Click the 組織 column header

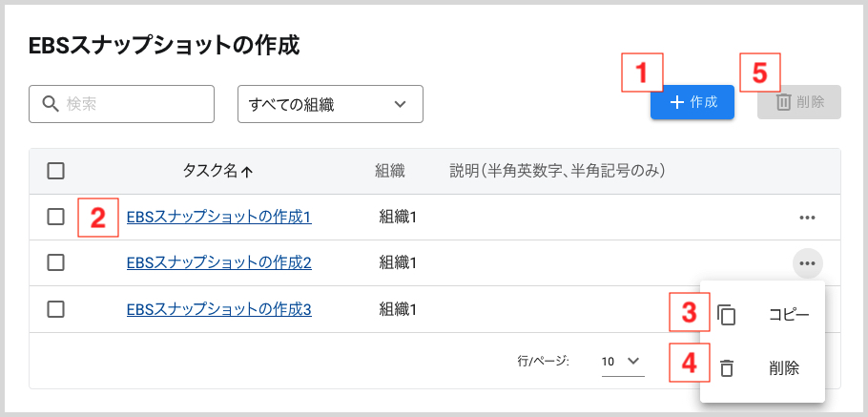(390, 172)
